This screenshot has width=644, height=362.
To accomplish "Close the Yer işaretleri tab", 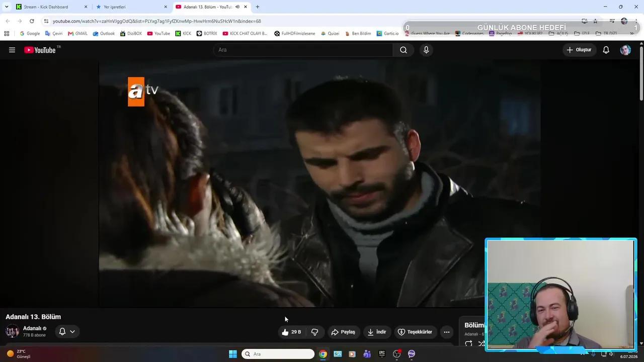I will (x=166, y=7).
